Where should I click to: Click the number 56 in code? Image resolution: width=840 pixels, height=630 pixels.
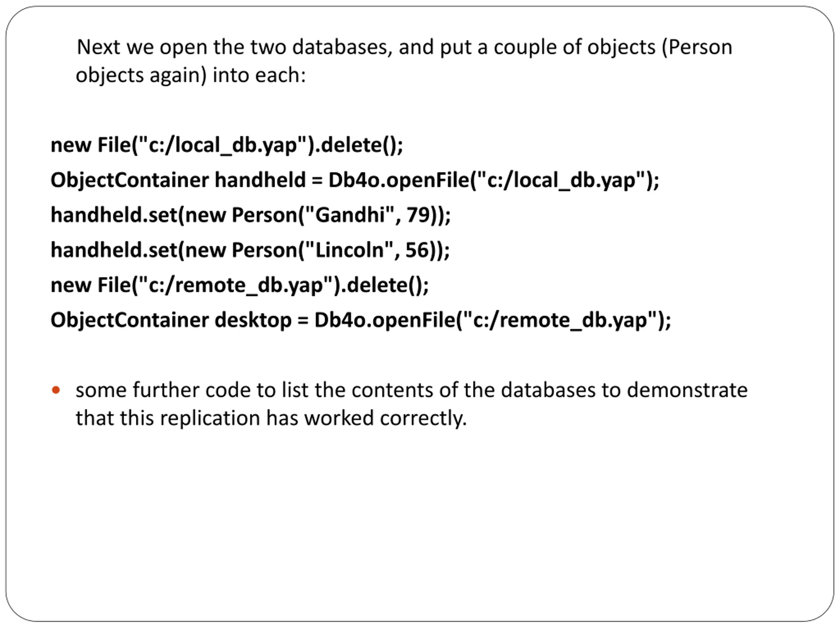tap(417, 250)
